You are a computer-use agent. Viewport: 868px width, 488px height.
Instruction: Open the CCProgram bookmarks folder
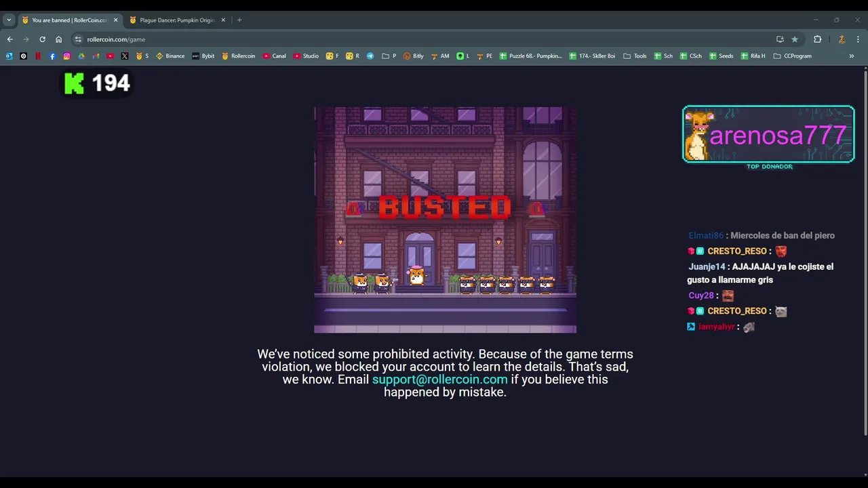[x=792, y=56]
